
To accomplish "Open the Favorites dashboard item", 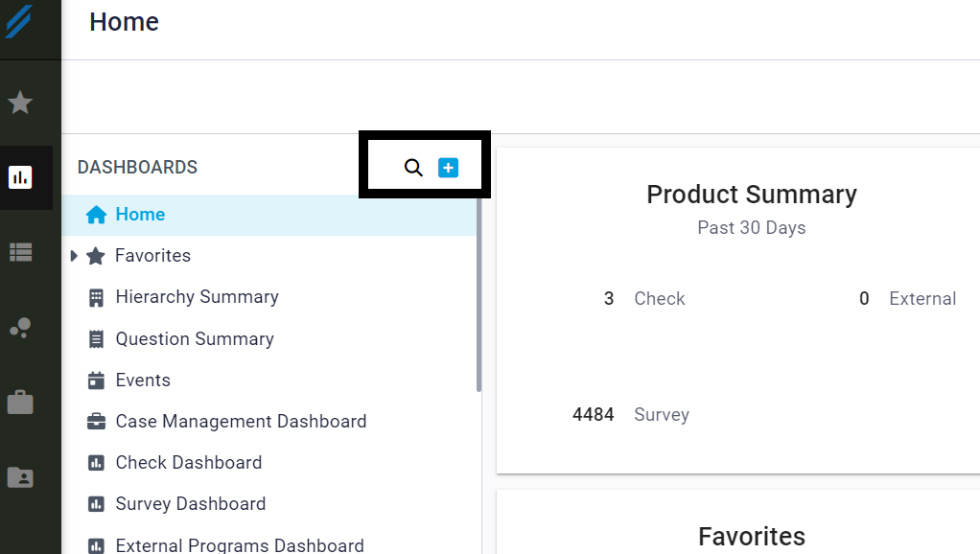I will click(x=152, y=256).
